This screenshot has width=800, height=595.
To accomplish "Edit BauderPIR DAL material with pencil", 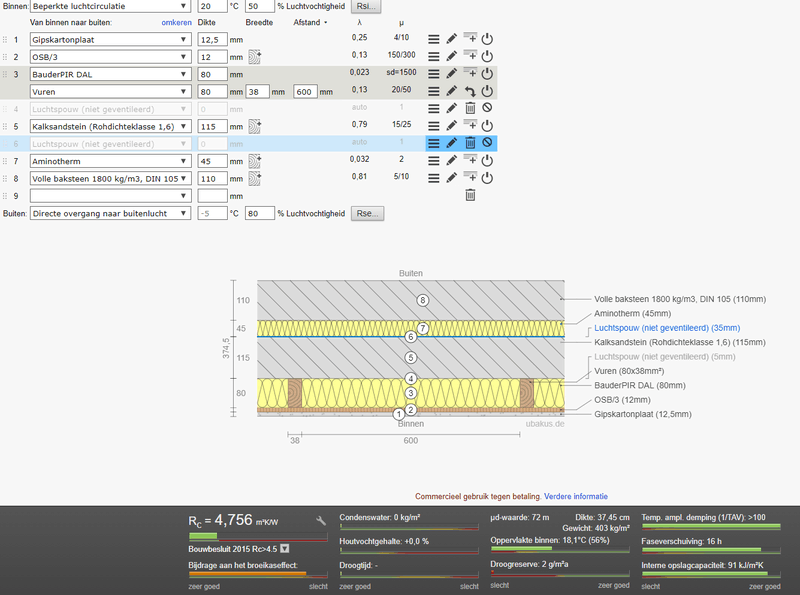I will [452, 74].
